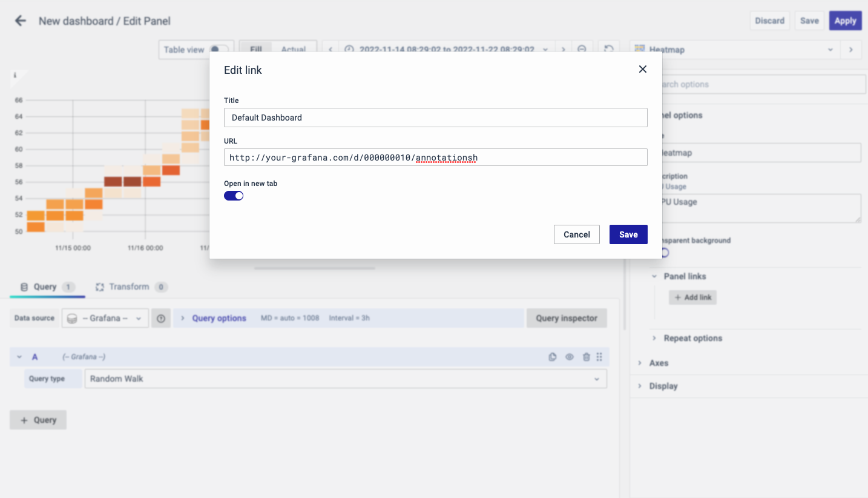Click into the URL input field
Viewport: 868px width, 498px height.
(x=435, y=158)
